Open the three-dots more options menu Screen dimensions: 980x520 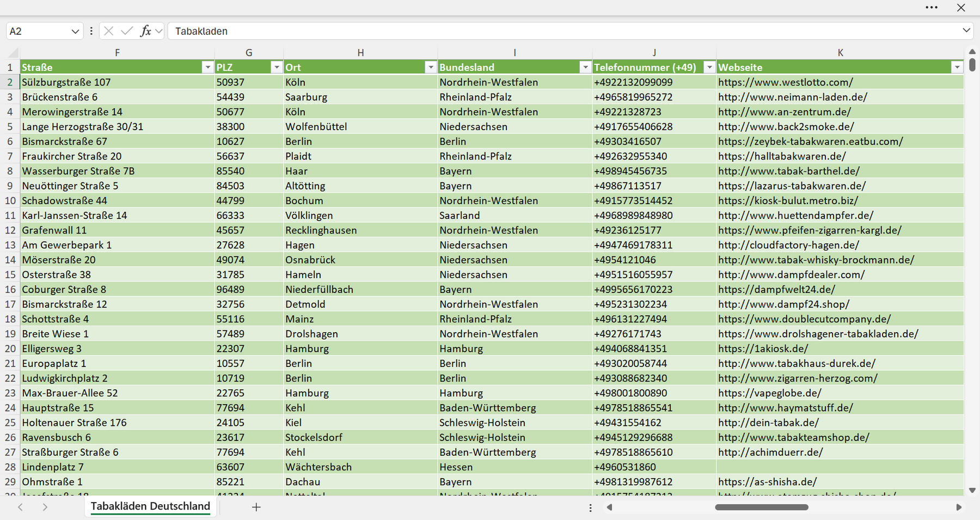[x=932, y=8]
